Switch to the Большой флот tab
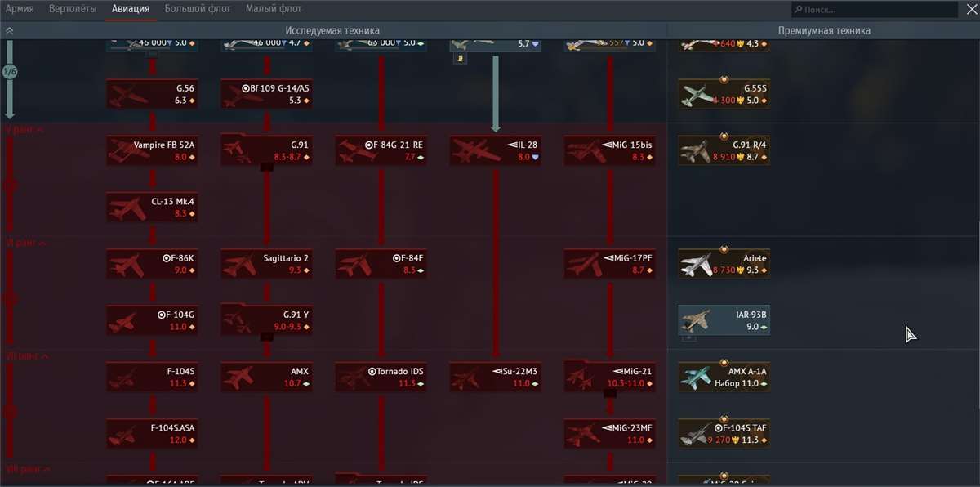This screenshot has height=487, width=980. tap(198, 10)
